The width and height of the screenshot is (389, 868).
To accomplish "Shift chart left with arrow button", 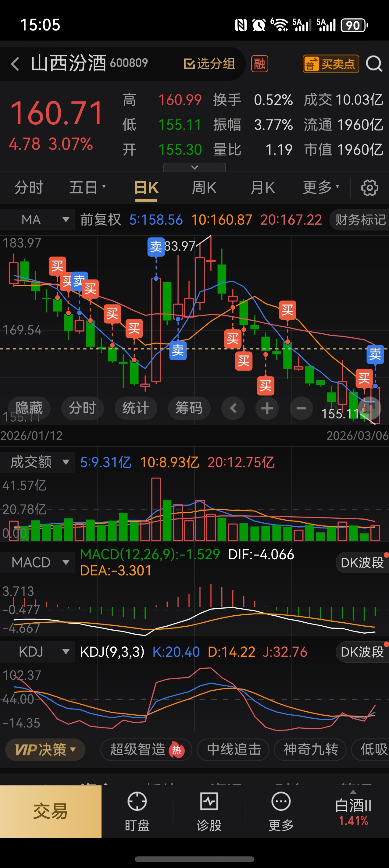I will (x=233, y=408).
